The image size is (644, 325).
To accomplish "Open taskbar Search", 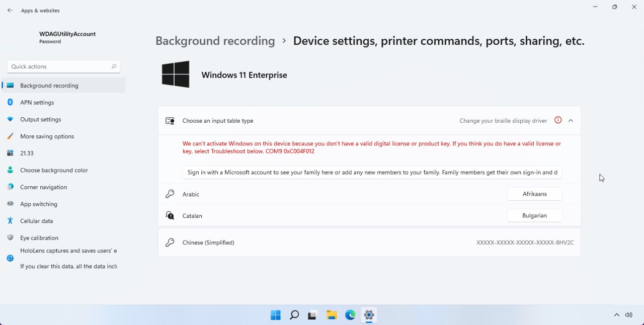I will [x=294, y=315].
